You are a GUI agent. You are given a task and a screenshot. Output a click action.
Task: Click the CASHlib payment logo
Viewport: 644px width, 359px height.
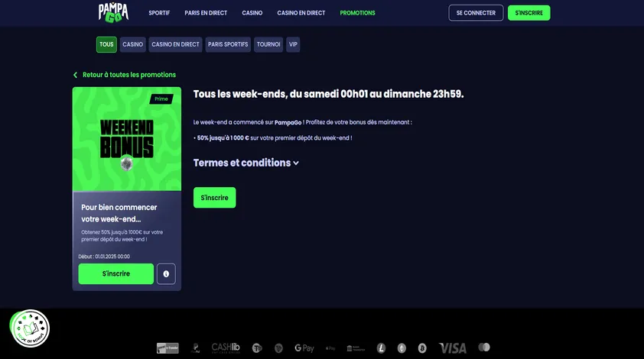point(226,348)
